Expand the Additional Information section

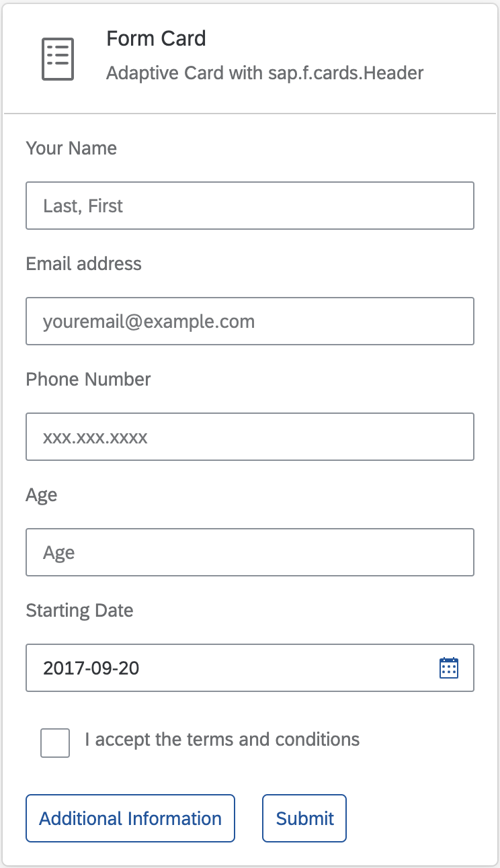pos(130,818)
